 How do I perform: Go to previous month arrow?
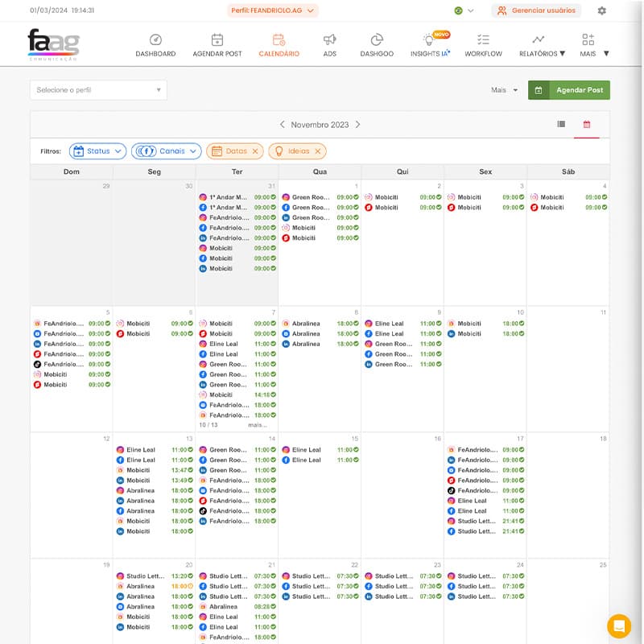283,125
